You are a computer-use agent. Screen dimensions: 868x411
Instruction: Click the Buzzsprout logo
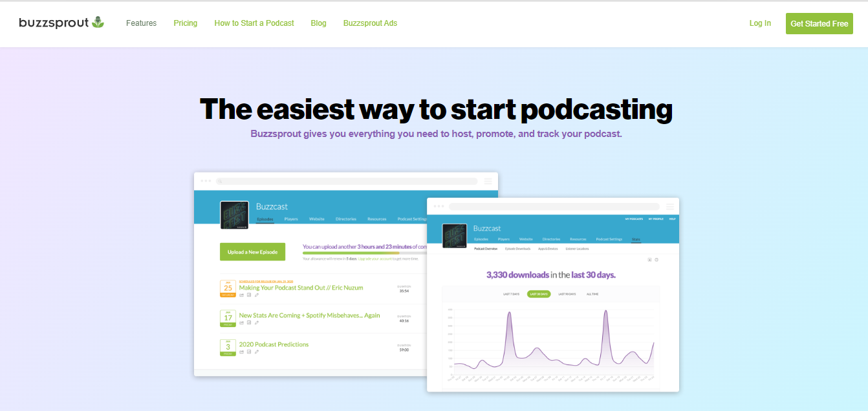click(61, 23)
